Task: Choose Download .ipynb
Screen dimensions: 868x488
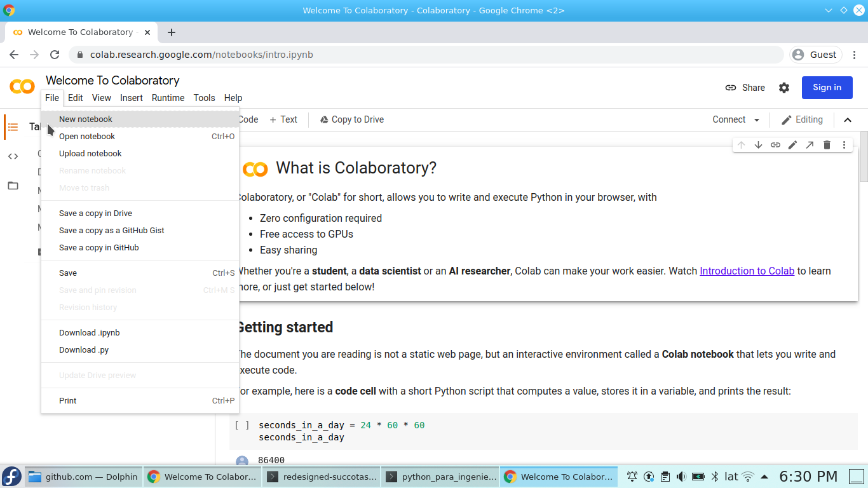Action: point(140,332)
